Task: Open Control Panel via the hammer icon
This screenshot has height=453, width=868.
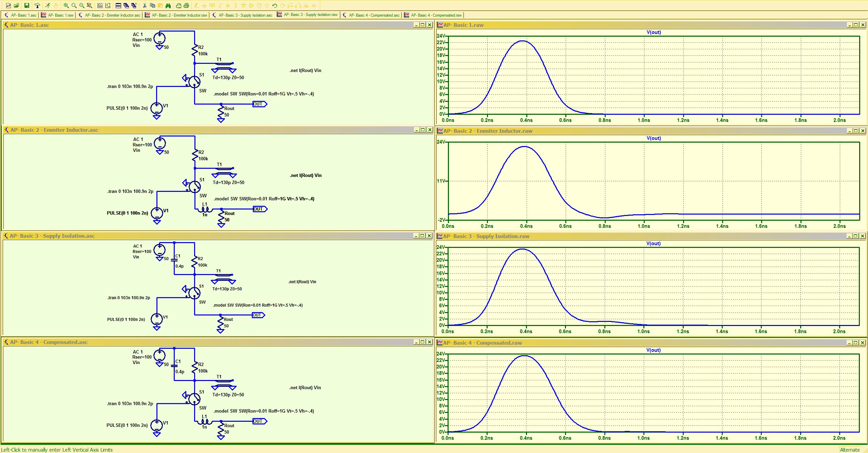Action: (x=37, y=5)
